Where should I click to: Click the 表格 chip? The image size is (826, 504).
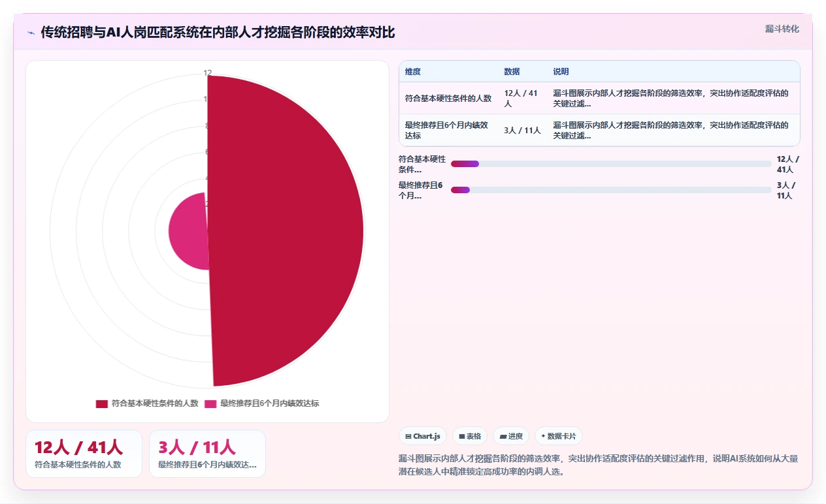click(470, 436)
